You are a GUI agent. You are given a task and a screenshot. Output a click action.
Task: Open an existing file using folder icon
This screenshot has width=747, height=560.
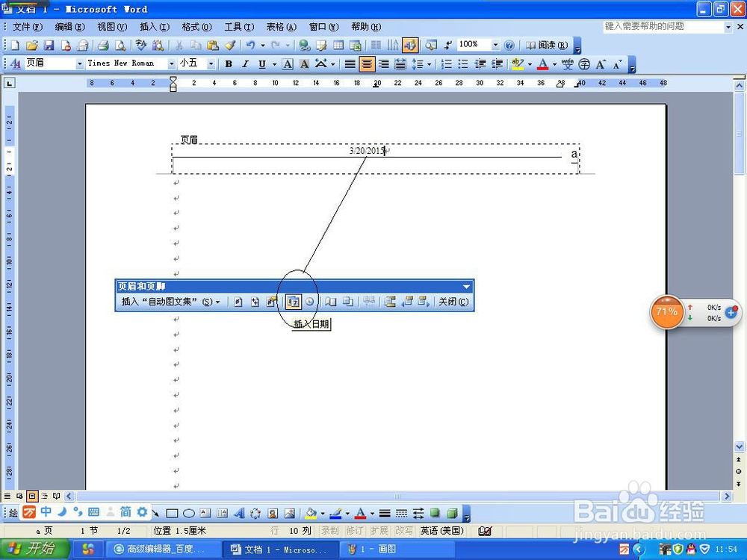[32, 46]
